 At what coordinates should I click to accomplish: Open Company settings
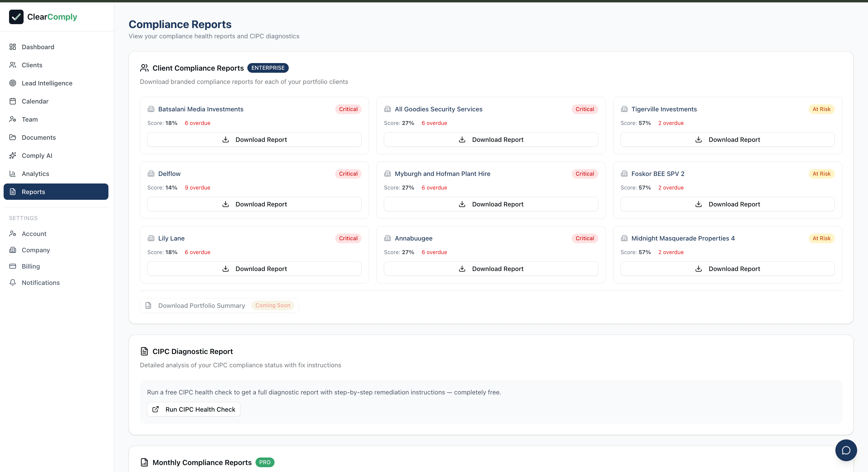56,250
